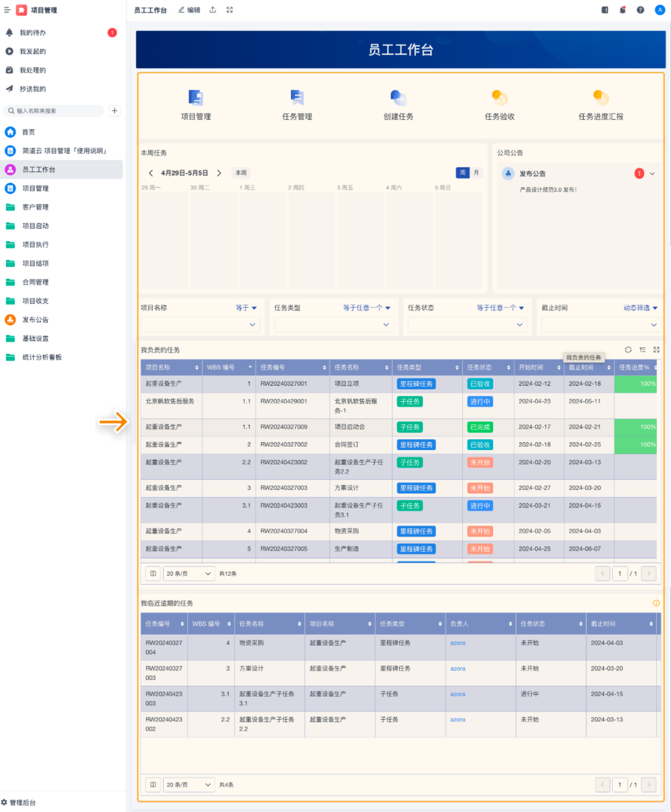The width and height of the screenshot is (671, 812).
Task: Open the 任务类型 filter dropdown
Action: click(x=333, y=325)
